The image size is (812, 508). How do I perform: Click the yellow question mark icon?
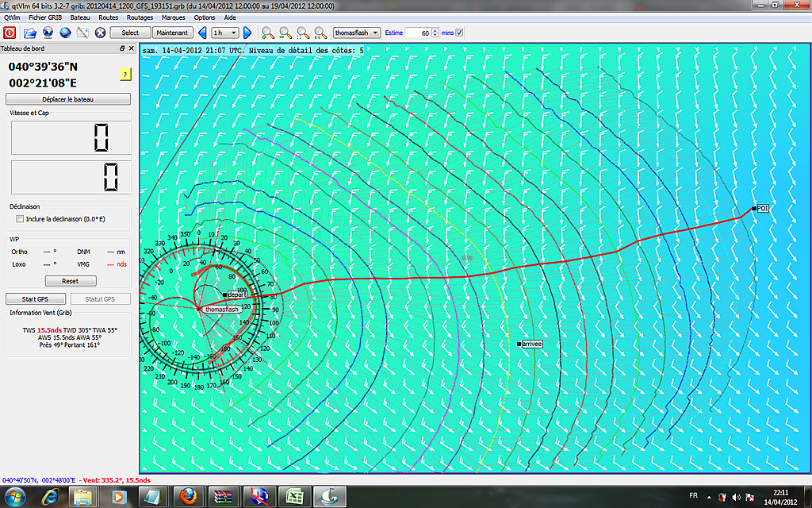[x=124, y=74]
